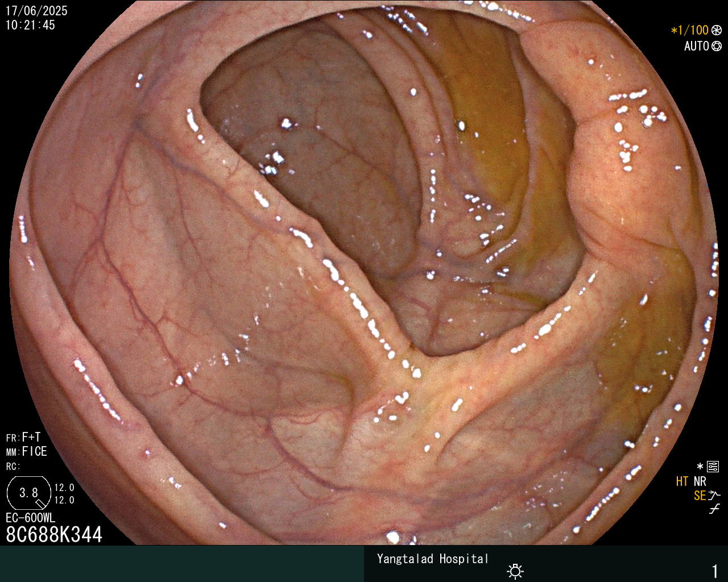
Task: Click the upper 12.0 value beside scope diagram
Action: (x=64, y=487)
